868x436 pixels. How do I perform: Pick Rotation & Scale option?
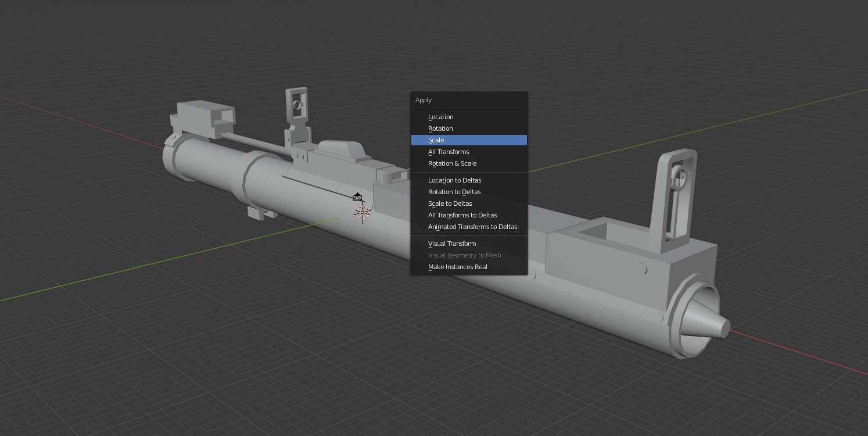point(452,163)
